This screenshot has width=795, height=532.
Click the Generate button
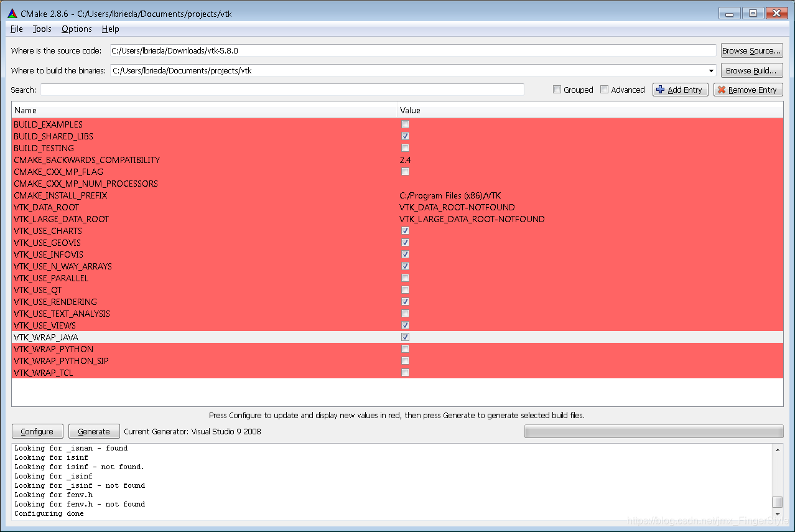pos(94,431)
